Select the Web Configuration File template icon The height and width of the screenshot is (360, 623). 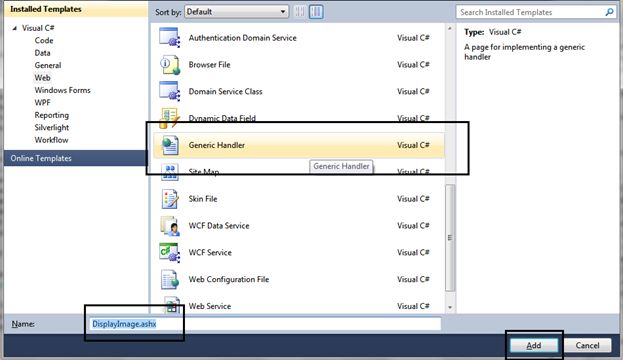point(170,279)
